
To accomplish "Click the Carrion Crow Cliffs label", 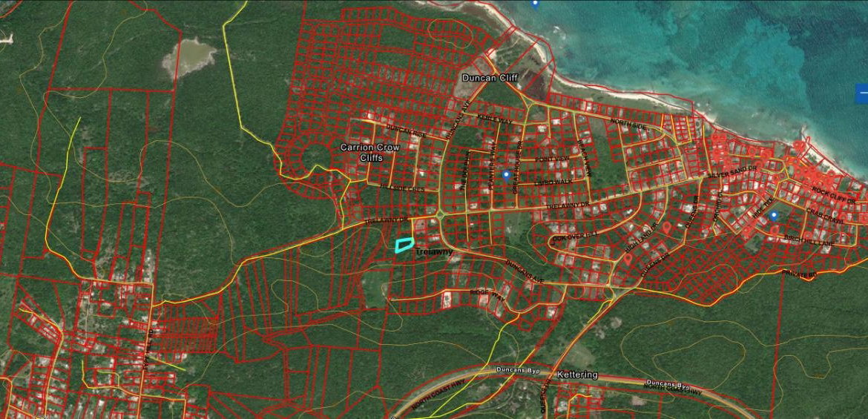I will 369,152.
